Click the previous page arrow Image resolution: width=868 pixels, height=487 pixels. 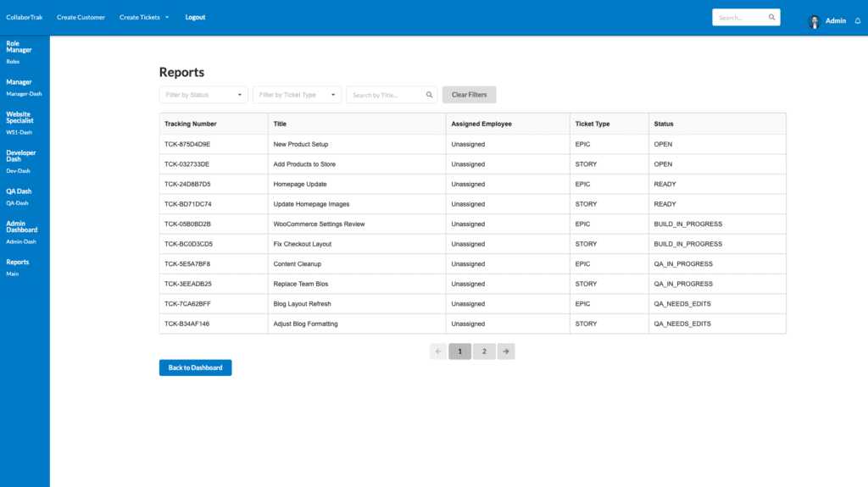click(x=438, y=351)
